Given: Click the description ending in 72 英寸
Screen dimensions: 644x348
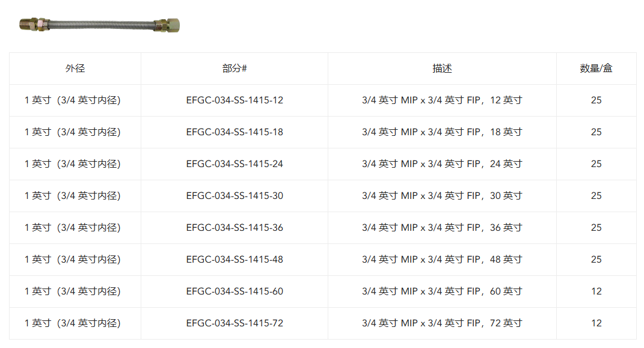Looking at the screenshot, I should [442, 323].
